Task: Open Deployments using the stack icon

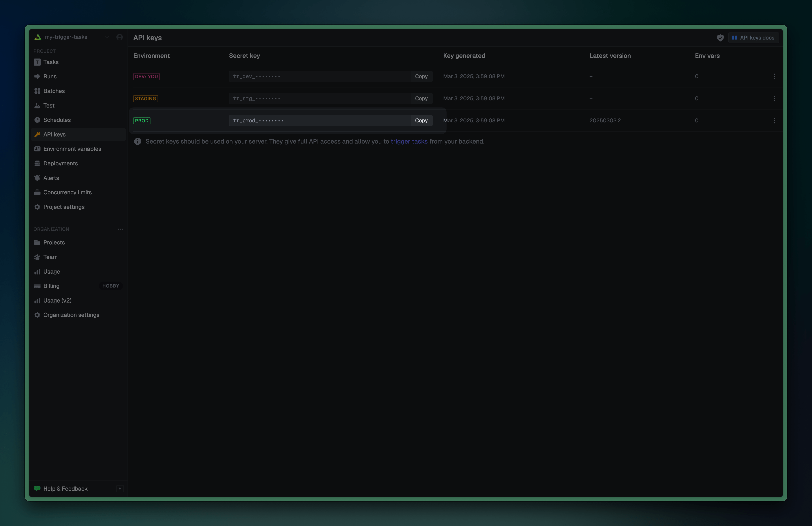Action: pos(38,163)
